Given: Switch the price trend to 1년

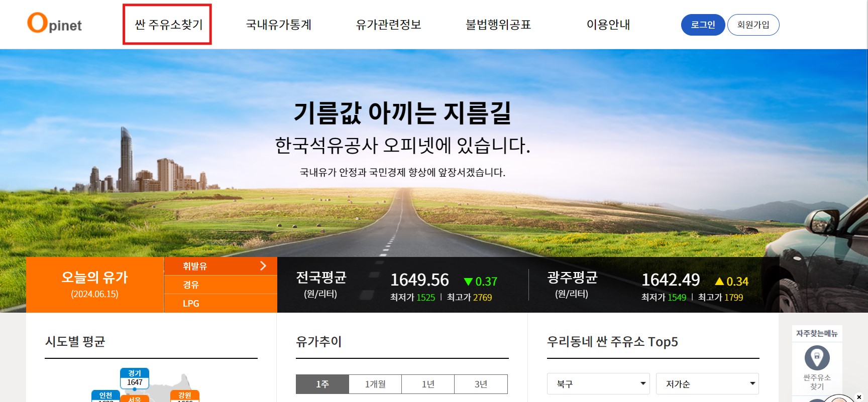Looking at the screenshot, I should pos(427,384).
